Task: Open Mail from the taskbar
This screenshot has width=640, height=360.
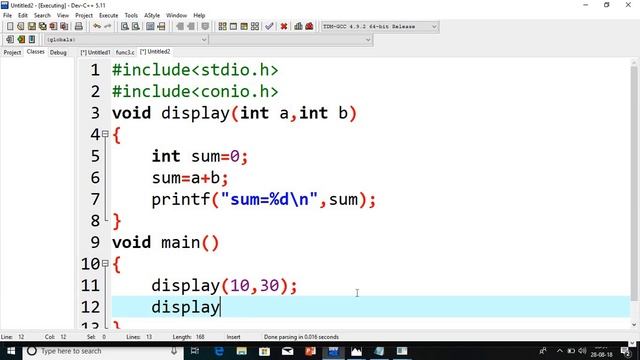Action: pyautogui.click(x=288, y=351)
